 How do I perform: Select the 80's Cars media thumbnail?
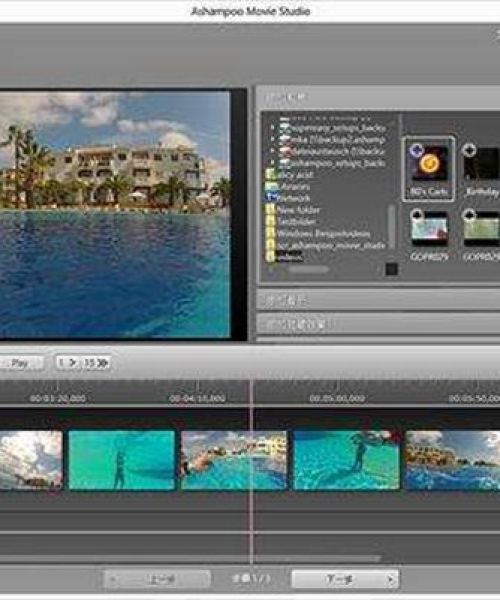coord(428,169)
